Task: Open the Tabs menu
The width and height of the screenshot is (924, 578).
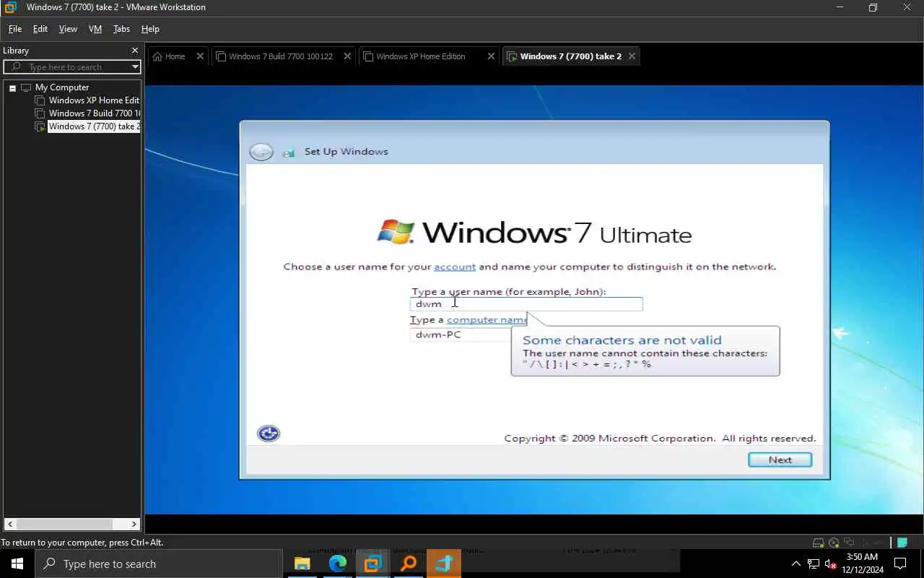Action: pos(121,29)
